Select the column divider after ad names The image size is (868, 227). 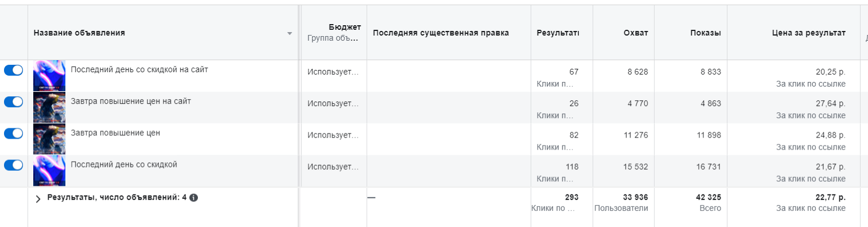coord(299,115)
